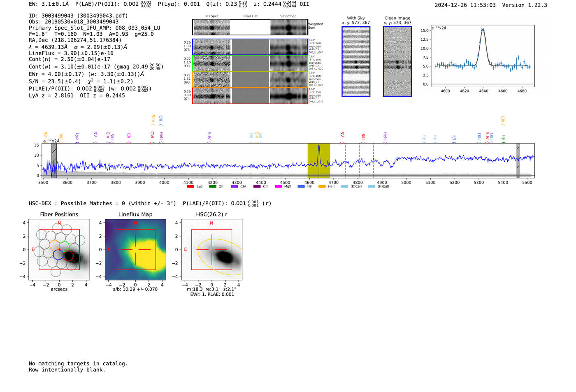The width and height of the screenshot is (576, 392).
Task: Click the 'arcsecs' axis label
Action: click(59, 289)
